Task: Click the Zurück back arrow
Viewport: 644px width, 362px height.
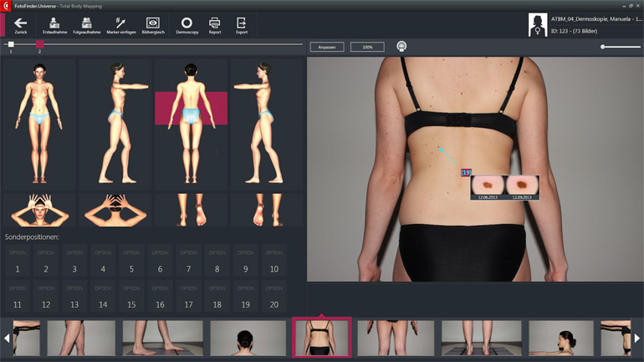Action: coord(21,24)
